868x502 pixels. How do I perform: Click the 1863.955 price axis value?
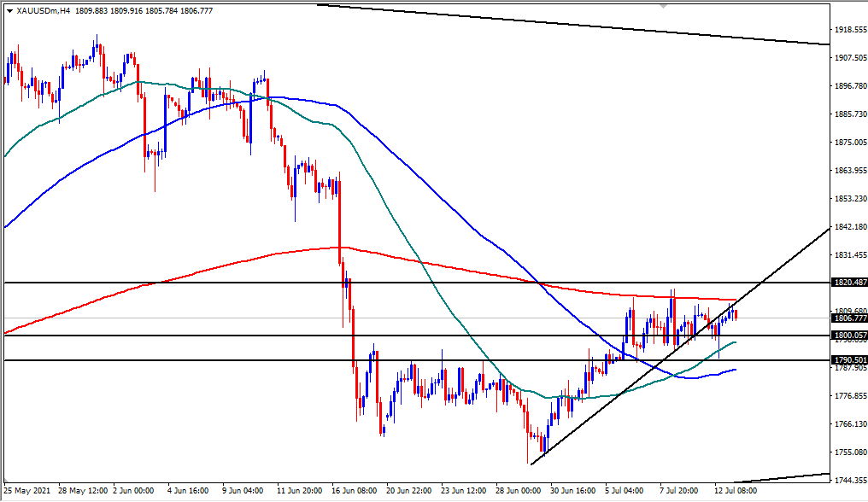tap(851, 171)
